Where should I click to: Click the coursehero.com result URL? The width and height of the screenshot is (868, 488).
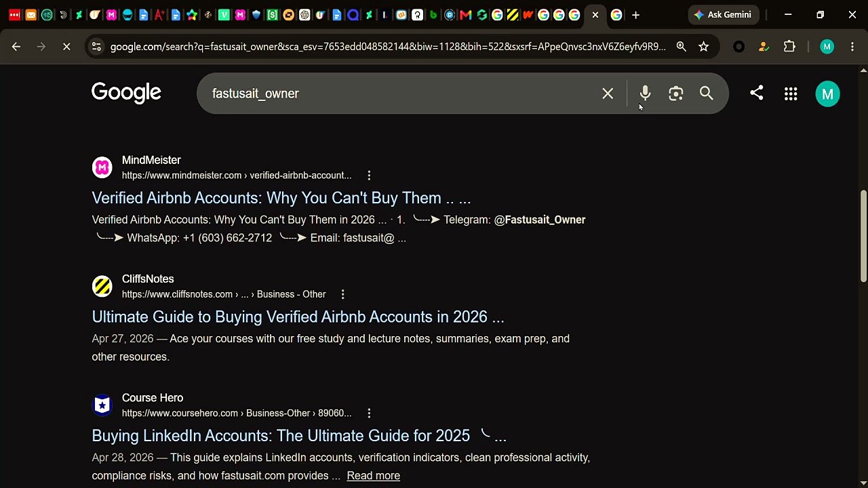(x=237, y=413)
